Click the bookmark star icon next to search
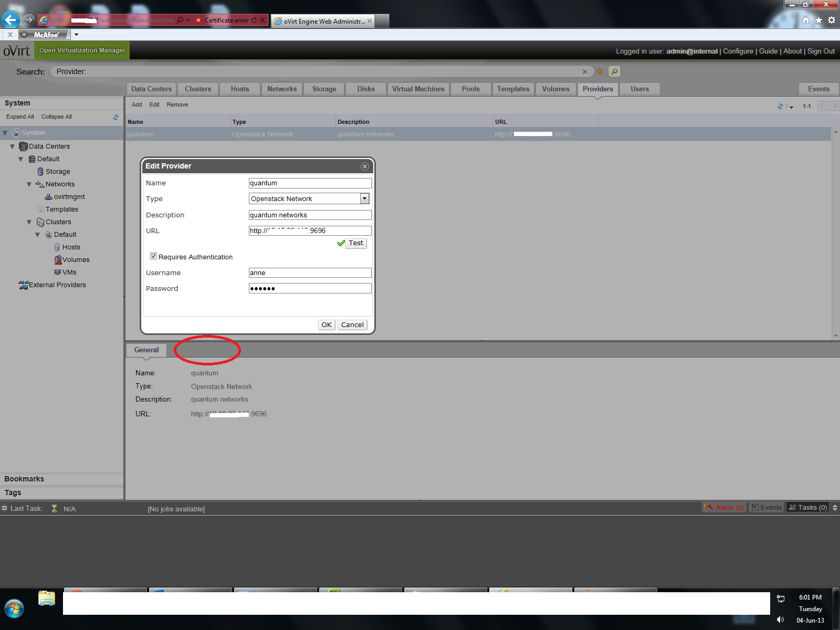The height and width of the screenshot is (630, 840). coord(600,71)
